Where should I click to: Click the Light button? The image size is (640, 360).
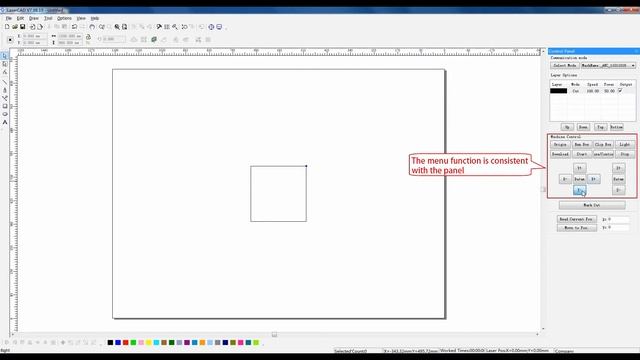tap(624, 144)
